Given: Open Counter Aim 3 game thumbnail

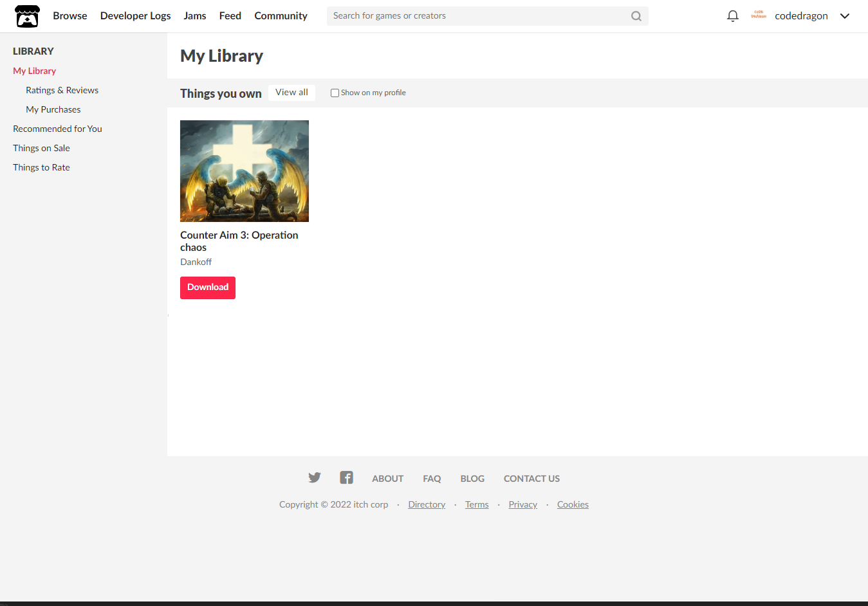Looking at the screenshot, I should coord(245,171).
